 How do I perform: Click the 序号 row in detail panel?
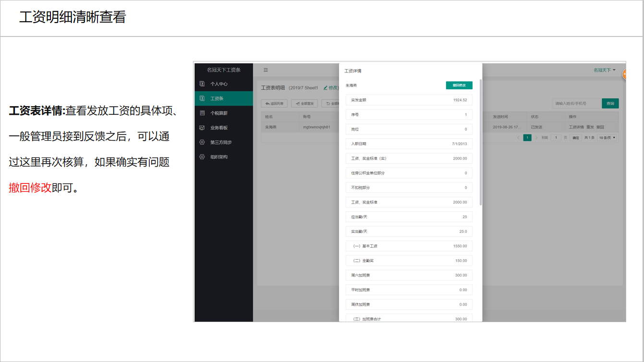[409, 115]
